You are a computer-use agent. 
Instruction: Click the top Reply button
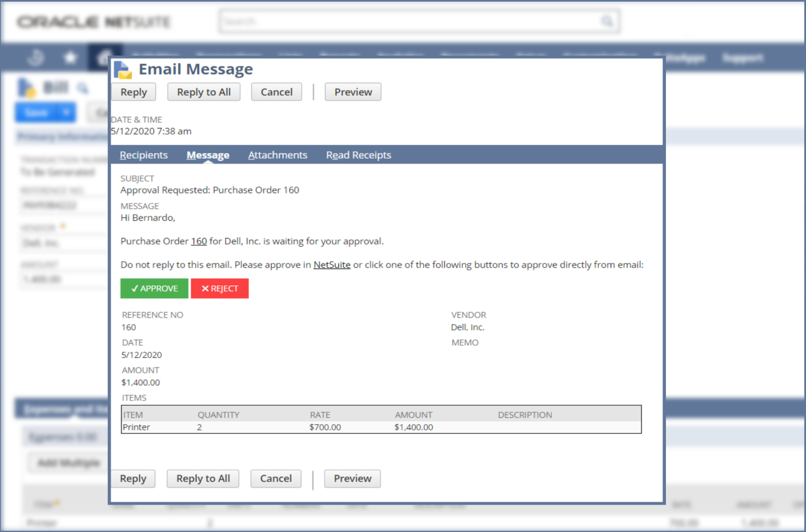point(133,92)
